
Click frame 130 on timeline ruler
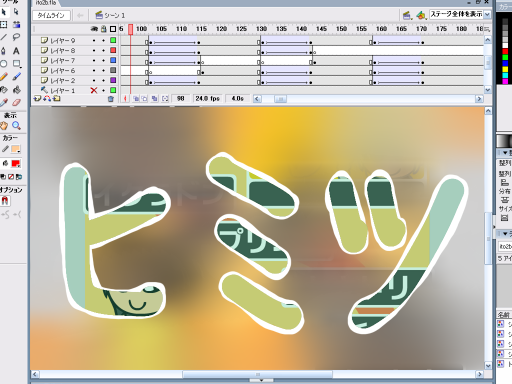(261, 29)
